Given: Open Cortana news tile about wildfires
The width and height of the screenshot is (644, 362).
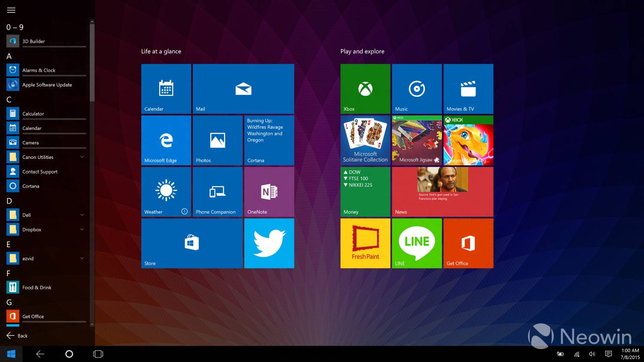Looking at the screenshot, I should coord(269,140).
